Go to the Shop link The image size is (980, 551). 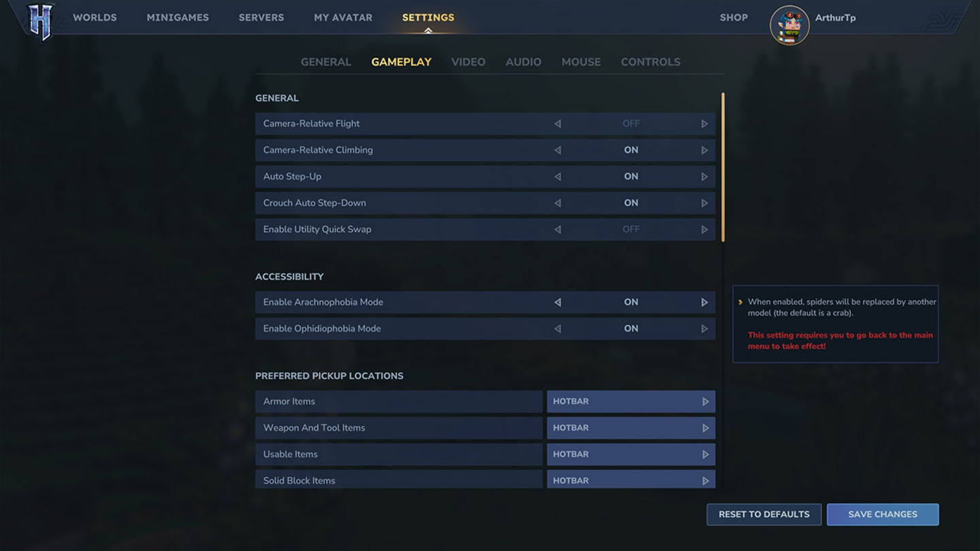(x=734, y=18)
